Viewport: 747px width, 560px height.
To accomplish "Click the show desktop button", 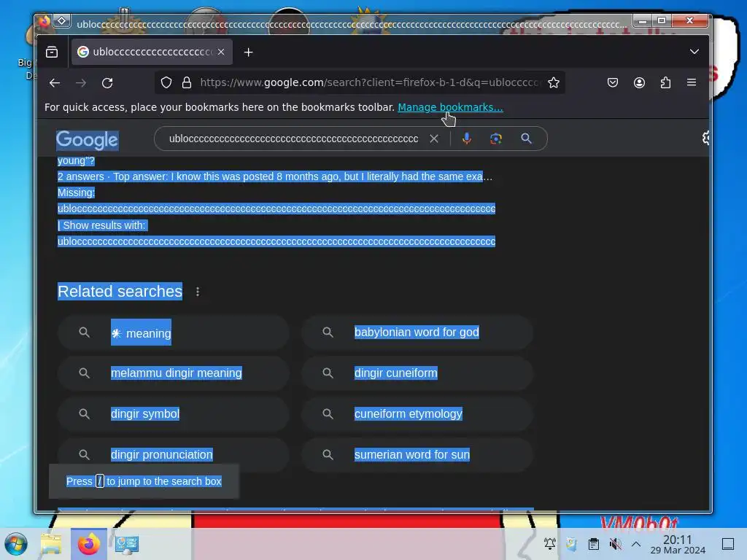I will pos(728,544).
